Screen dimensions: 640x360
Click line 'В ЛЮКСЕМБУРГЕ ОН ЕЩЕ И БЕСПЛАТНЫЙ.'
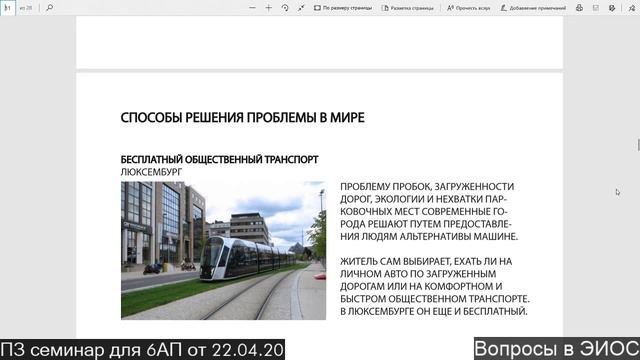[434, 311]
